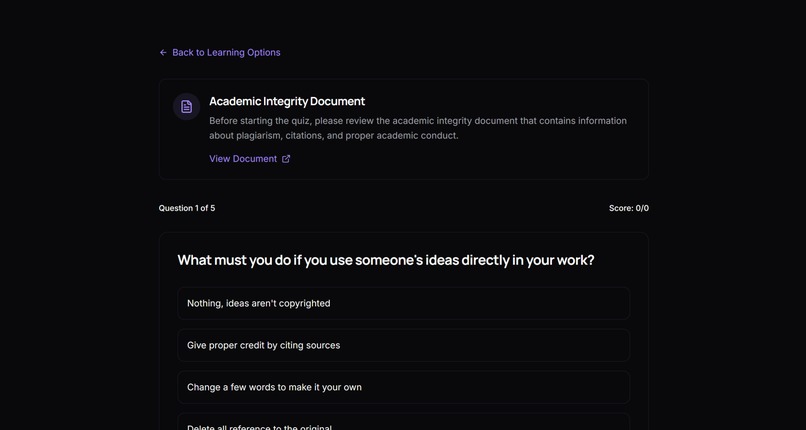The width and height of the screenshot is (806, 430).
Task: Click the question text about using someone's ideas
Action: (386, 260)
